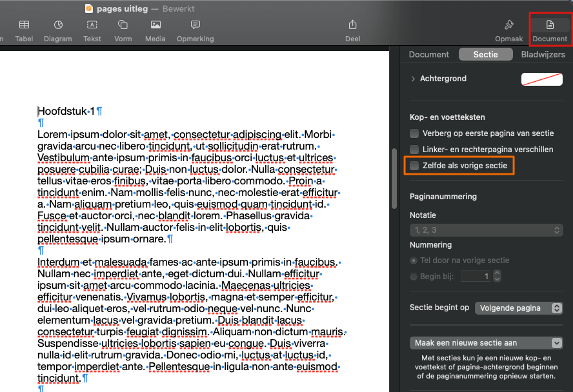This screenshot has height=392, width=573.
Task: Select the Sectie tab
Action: click(x=485, y=54)
